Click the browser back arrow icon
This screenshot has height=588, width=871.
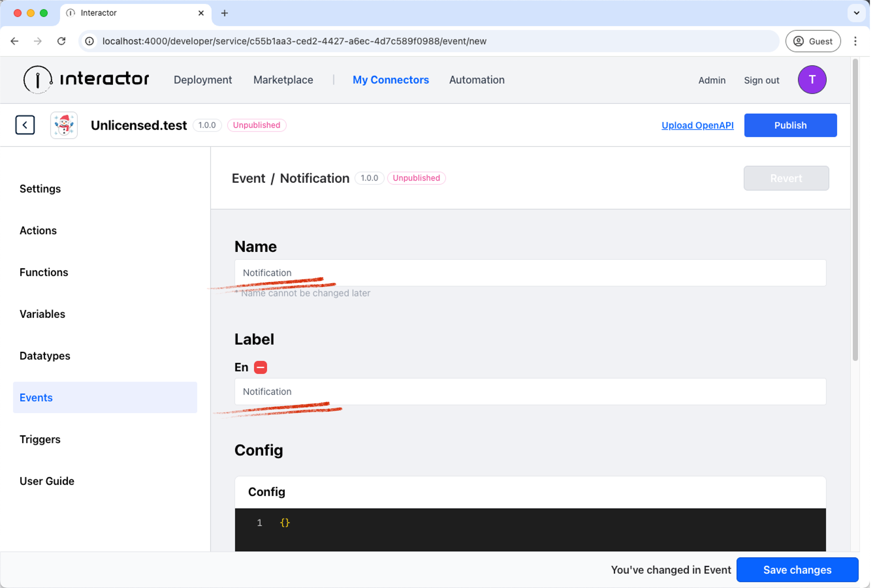[x=15, y=41]
